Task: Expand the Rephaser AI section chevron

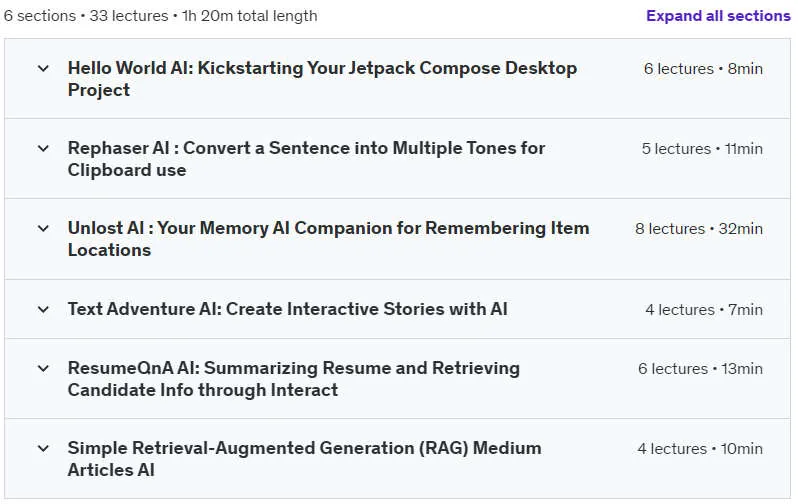Action: (x=43, y=148)
